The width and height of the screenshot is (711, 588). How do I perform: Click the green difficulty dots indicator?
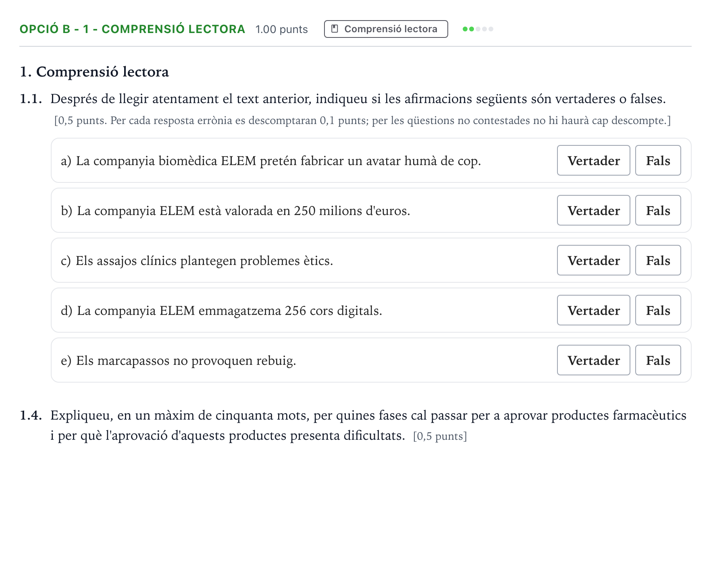(x=478, y=29)
